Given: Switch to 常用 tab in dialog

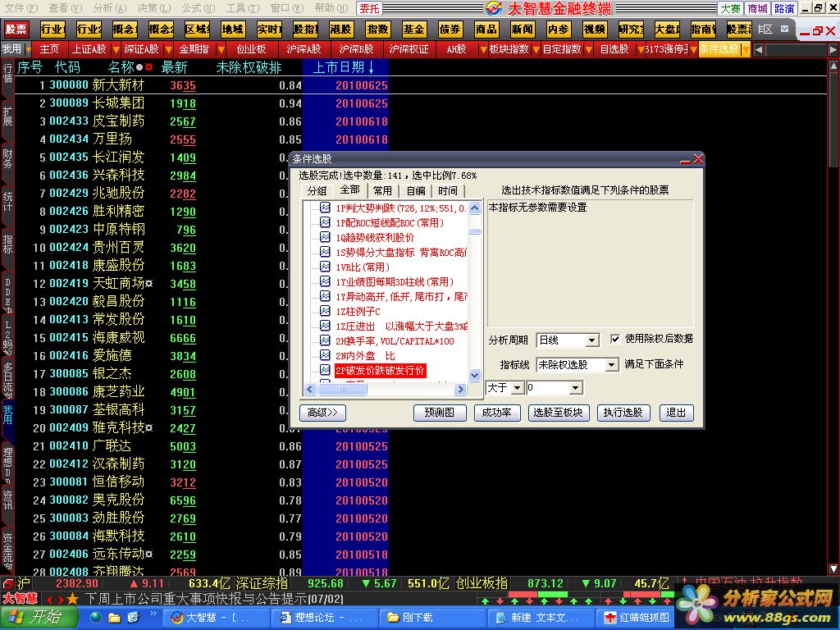Looking at the screenshot, I should (x=382, y=190).
